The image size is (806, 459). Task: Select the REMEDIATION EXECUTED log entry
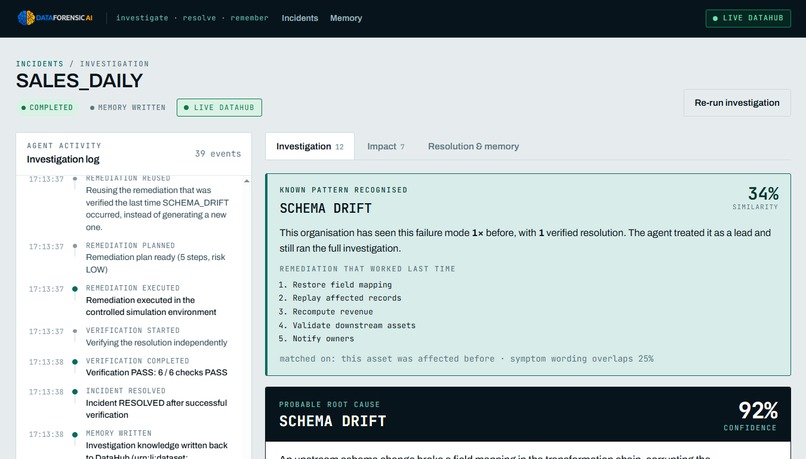point(134,300)
